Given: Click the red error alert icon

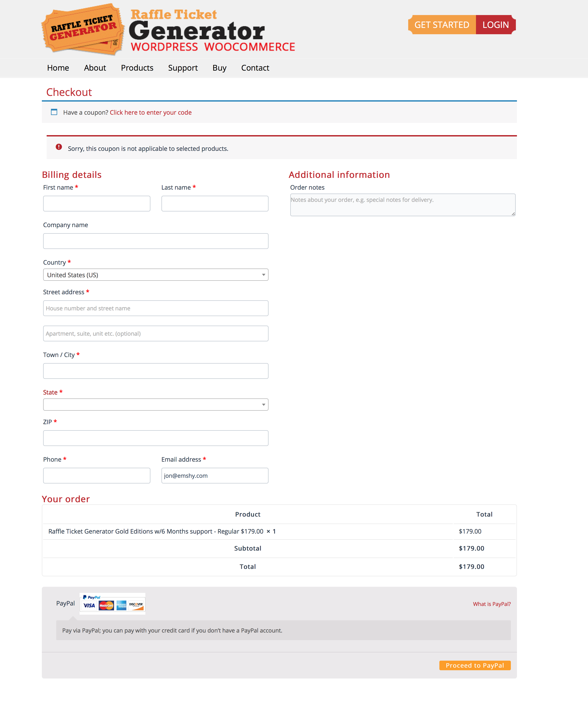Looking at the screenshot, I should coord(59,147).
